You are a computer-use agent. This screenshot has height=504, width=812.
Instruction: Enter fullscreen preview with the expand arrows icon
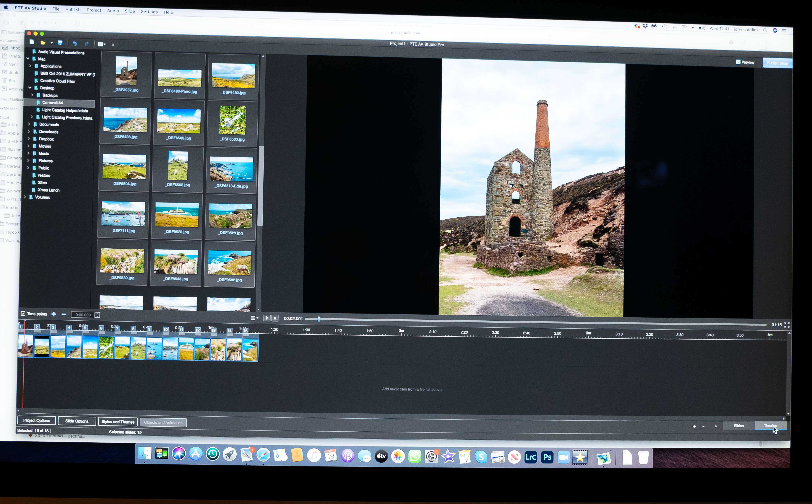coord(787,325)
